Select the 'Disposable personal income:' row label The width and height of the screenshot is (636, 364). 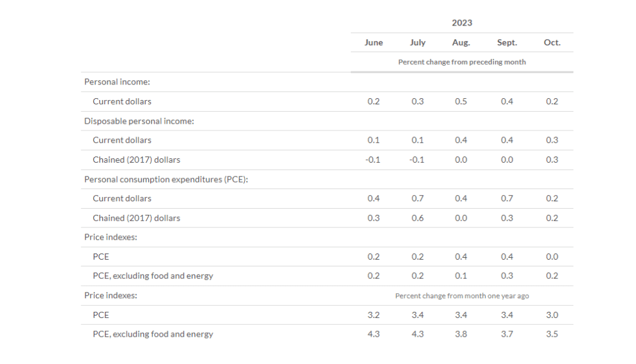coord(139,121)
